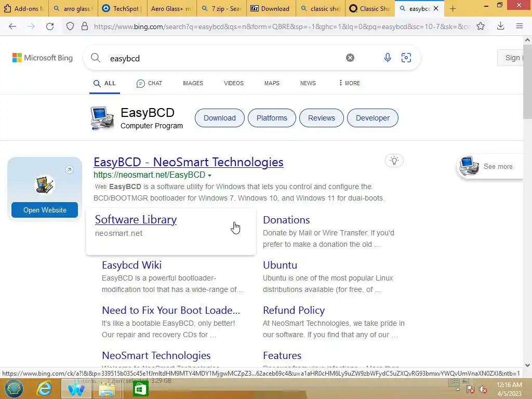Click the Developer pill button
The height and width of the screenshot is (399, 532).
tap(373, 118)
